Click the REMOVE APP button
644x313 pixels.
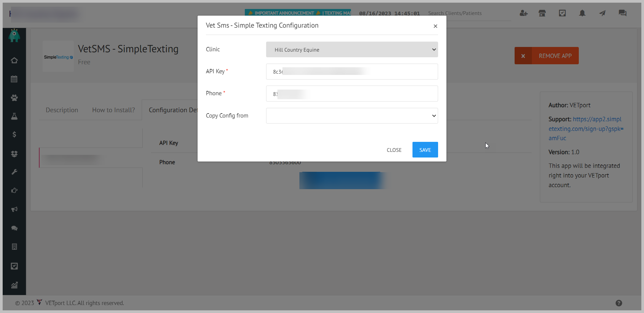click(x=547, y=56)
